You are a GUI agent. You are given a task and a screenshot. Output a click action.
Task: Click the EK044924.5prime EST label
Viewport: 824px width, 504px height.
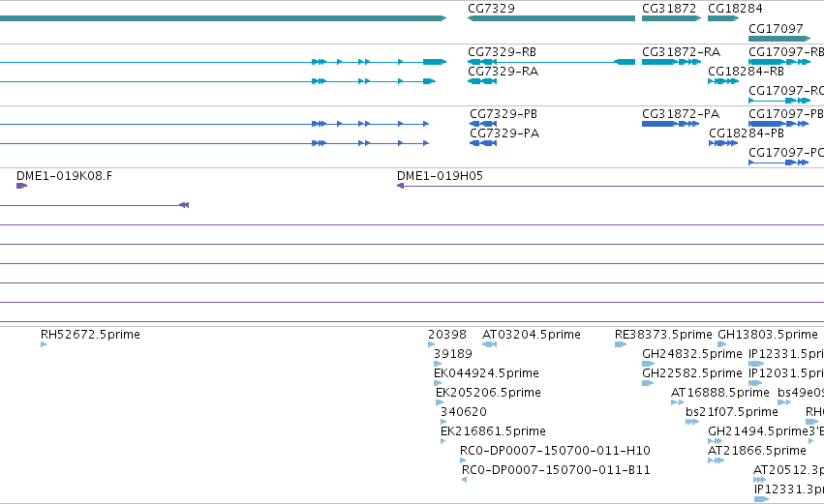[486, 373]
